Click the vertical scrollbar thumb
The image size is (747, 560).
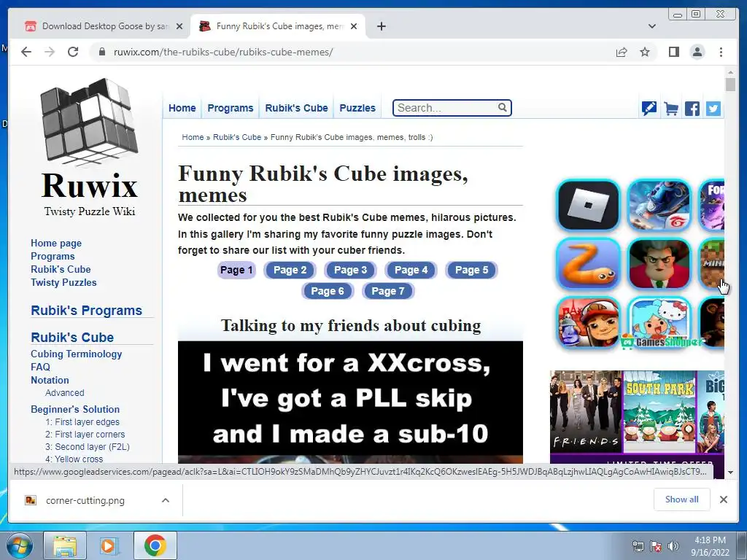[x=730, y=85]
